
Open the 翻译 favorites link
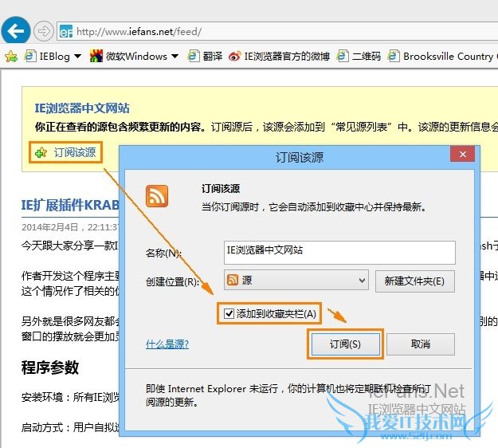pyautogui.click(x=205, y=57)
